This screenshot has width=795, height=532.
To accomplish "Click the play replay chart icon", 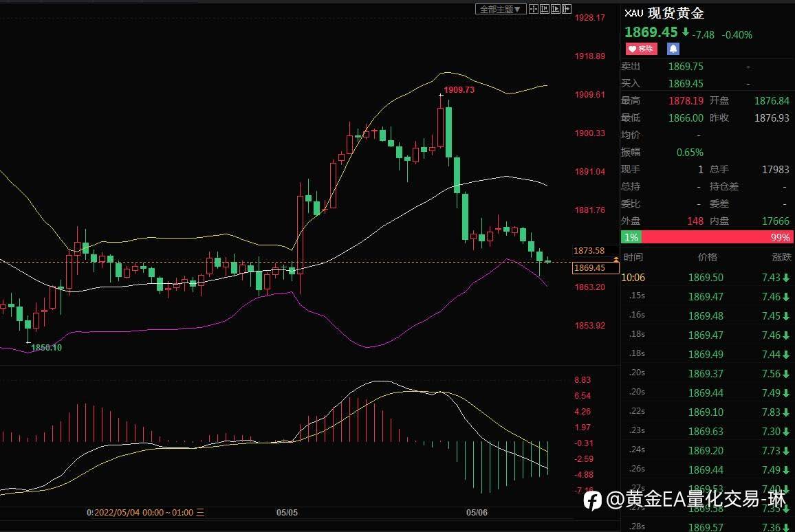I will pyautogui.click(x=556, y=9).
